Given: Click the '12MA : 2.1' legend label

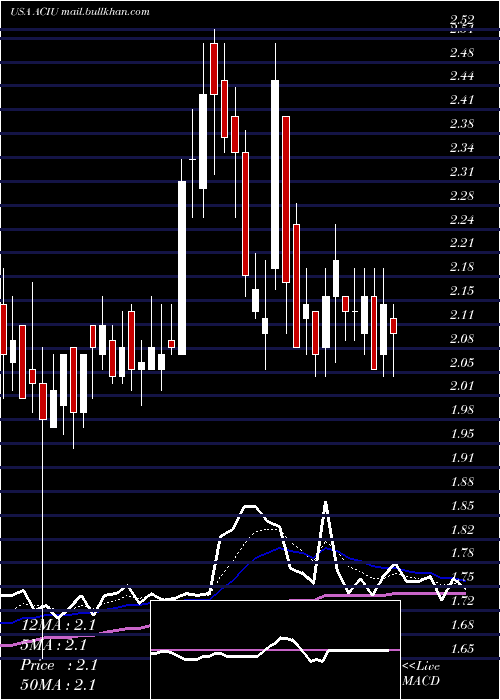Looking at the screenshot, I should point(59,625).
